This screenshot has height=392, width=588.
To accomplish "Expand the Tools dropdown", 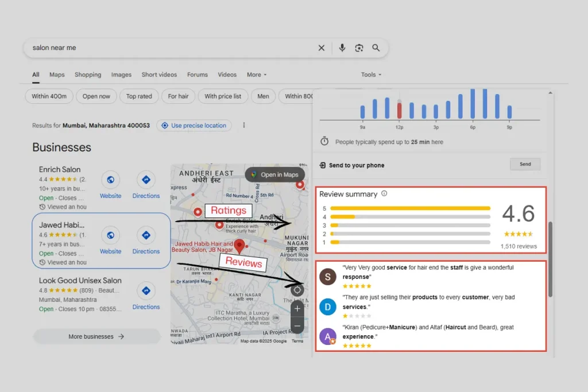I will (x=371, y=75).
